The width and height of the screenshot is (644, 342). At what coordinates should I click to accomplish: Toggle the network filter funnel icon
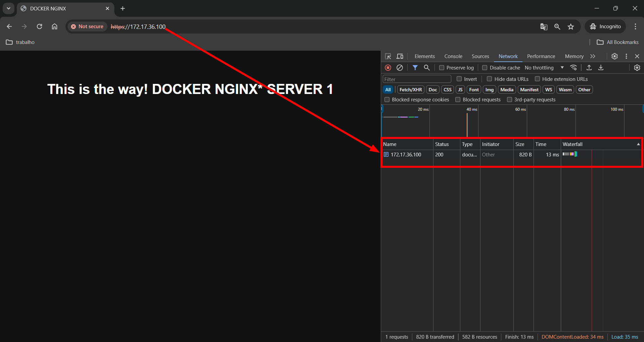415,68
